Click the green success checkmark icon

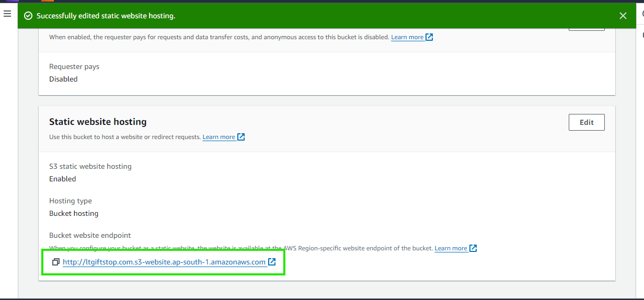pos(28,16)
